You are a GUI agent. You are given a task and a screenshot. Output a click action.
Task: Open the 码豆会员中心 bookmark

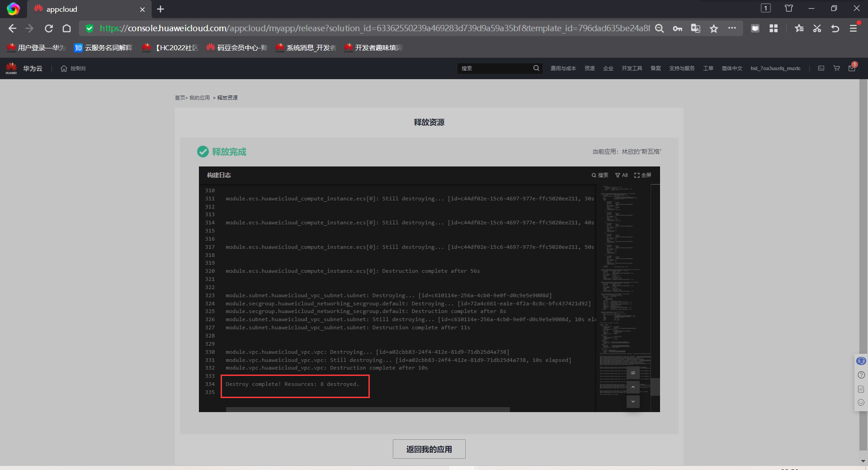[237, 47]
